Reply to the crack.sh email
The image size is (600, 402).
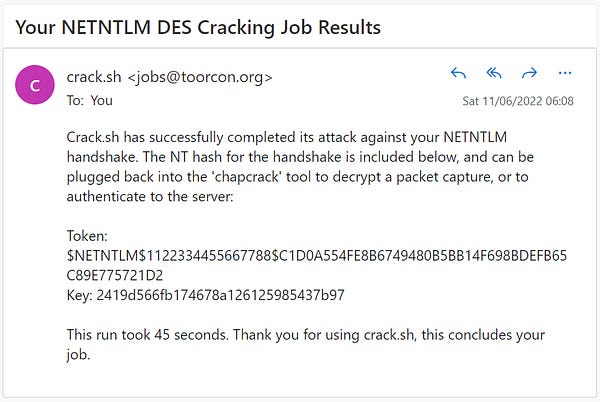[x=458, y=73]
